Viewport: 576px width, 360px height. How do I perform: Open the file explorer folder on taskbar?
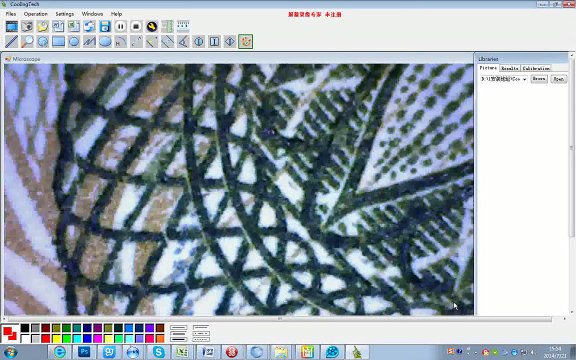point(281,352)
